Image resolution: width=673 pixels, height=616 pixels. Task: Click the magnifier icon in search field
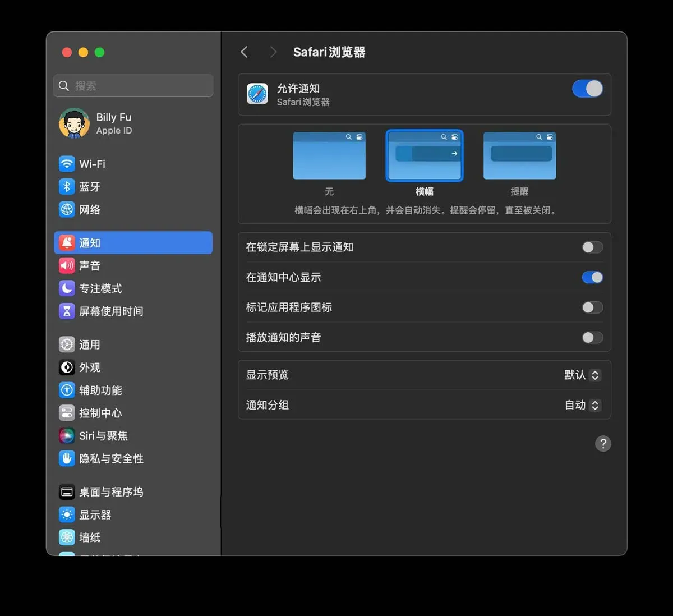tap(64, 86)
